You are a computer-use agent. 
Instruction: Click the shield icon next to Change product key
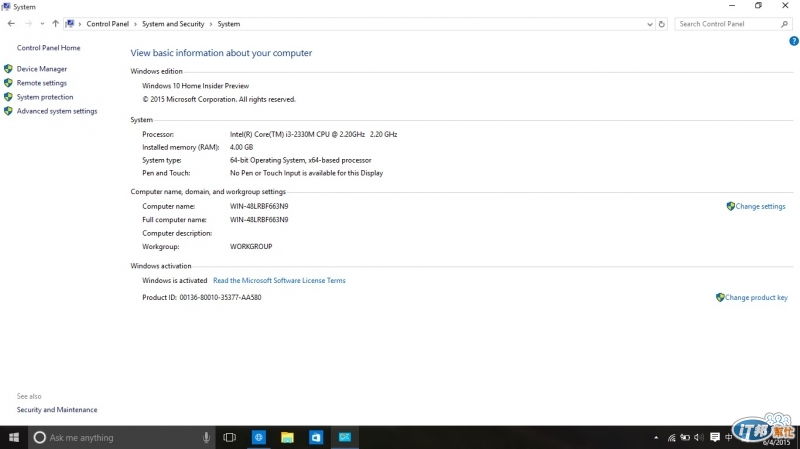pyautogui.click(x=720, y=297)
